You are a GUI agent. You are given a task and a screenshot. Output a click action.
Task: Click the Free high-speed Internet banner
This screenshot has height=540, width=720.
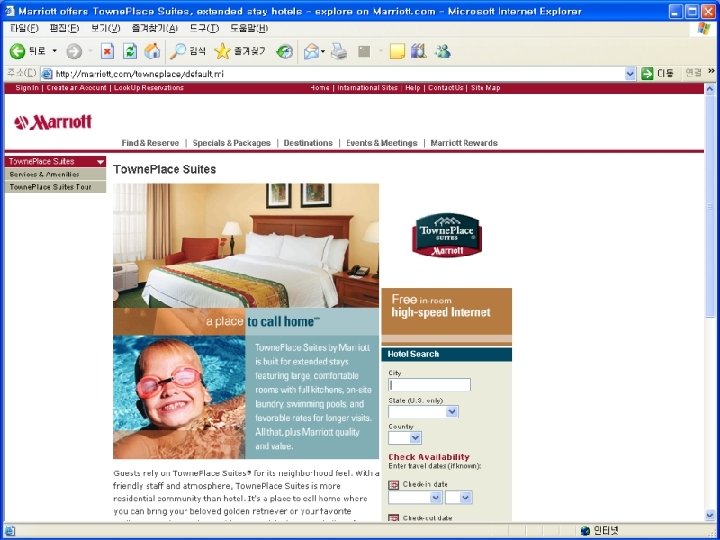pos(446,316)
